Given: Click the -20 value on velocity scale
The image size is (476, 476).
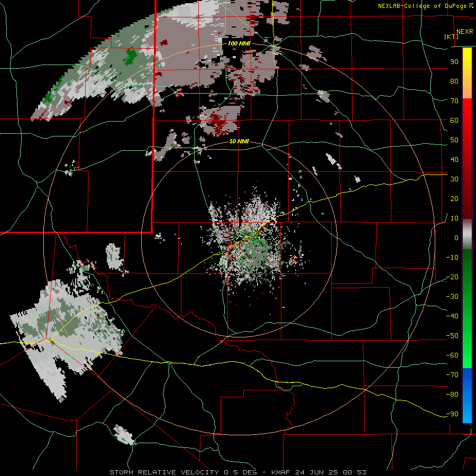Looking at the screenshot, I should [452, 277].
